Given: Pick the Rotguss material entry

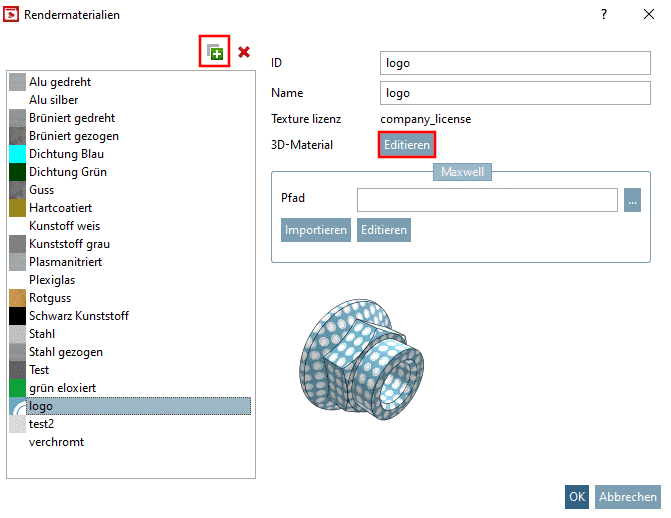Looking at the screenshot, I should click(x=52, y=298).
